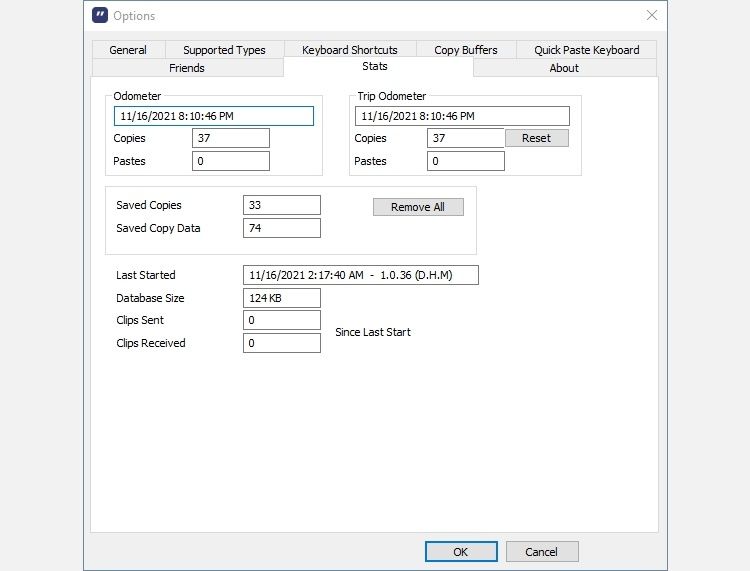
Task: Cancel the Options dialog
Action: pyautogui.click(x=542, y=552)
